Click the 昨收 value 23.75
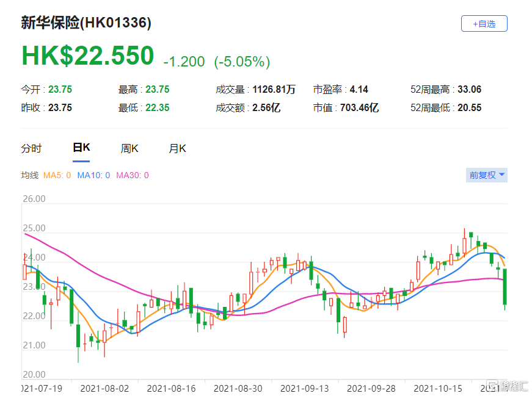The width and height of the screenshot is (532, 396). click(60, 108)
